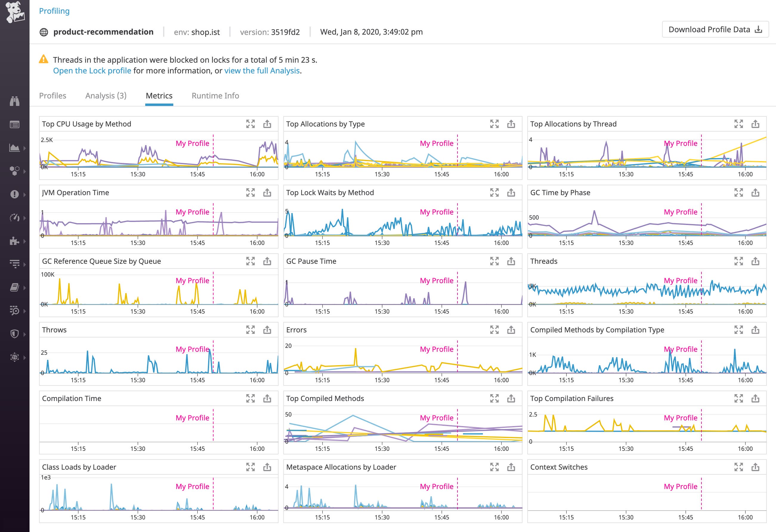The height and width of the screenshot is (532, 776).
Task: Export the Top Compilation Failures graph
Action: coord(755,398)
